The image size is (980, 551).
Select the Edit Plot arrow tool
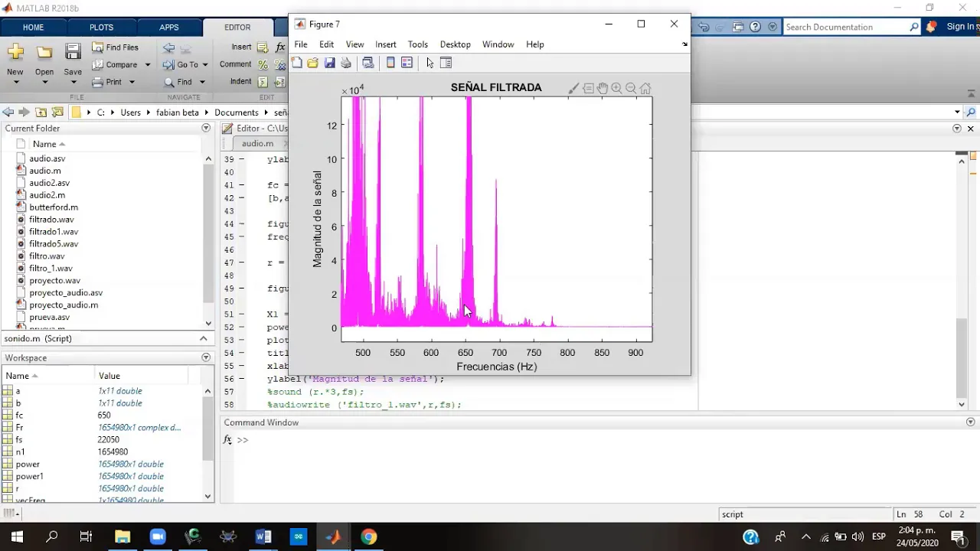coord(430,63)
